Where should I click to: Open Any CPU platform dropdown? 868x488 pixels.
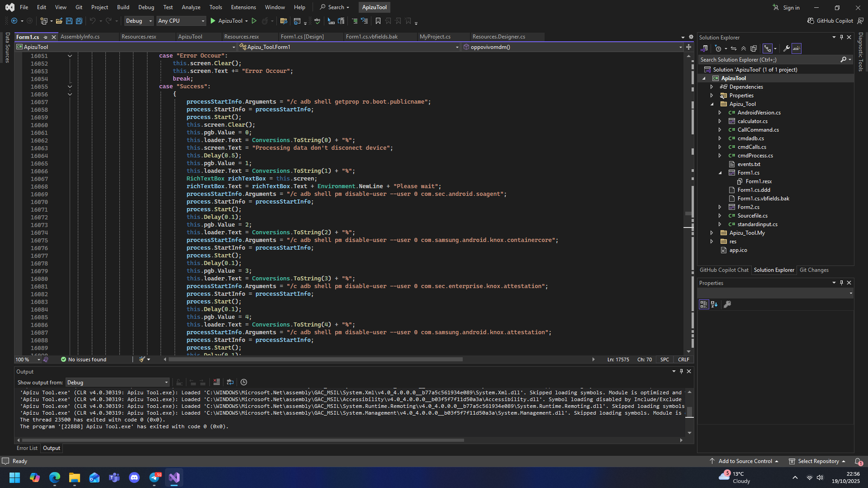tap(181, 21)
